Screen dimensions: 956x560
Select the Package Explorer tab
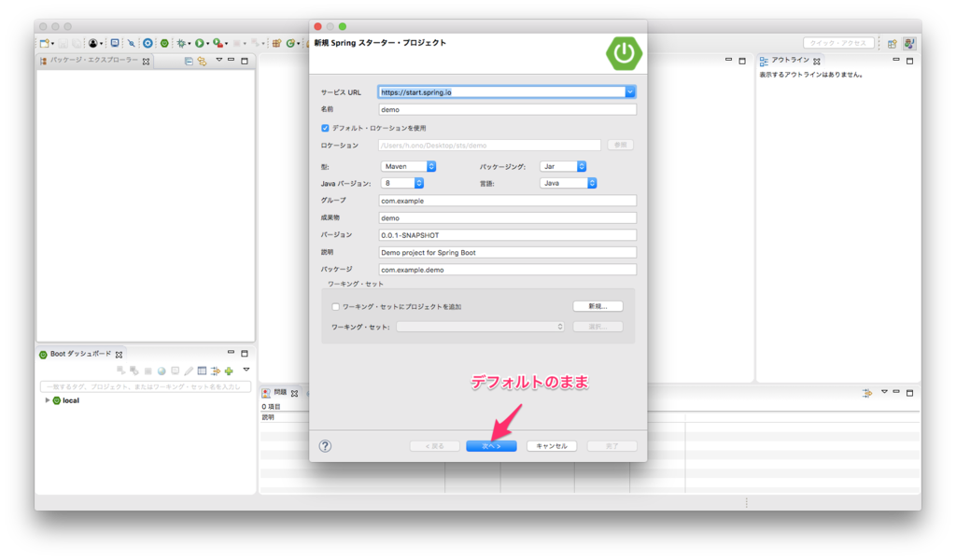[x=94, y=61]
